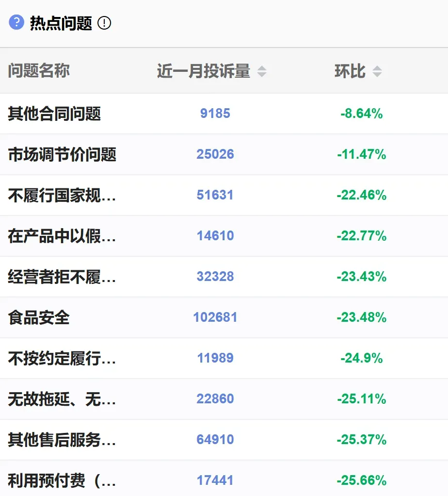This screenshot has width=448, height=496.
Task: Select the 经营者拒不履… row name
Action: click(62, 277)
